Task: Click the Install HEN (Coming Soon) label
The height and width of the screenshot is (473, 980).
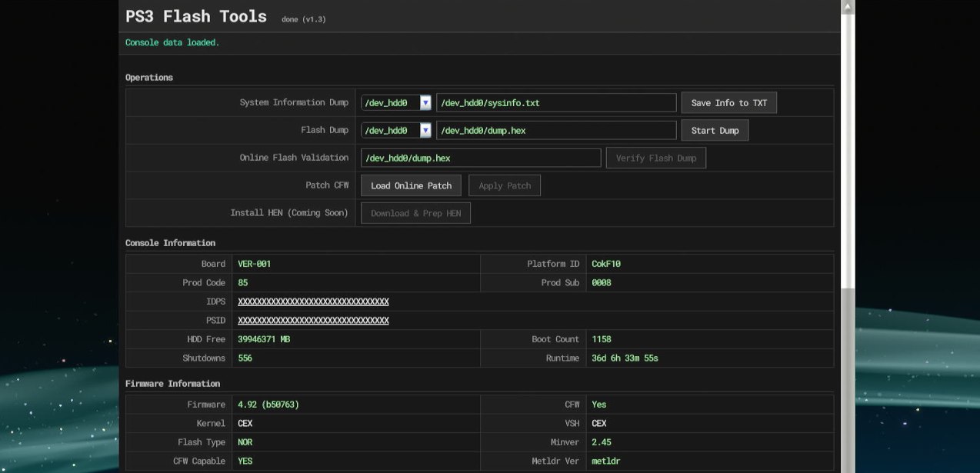Action: tap(289, 212)
